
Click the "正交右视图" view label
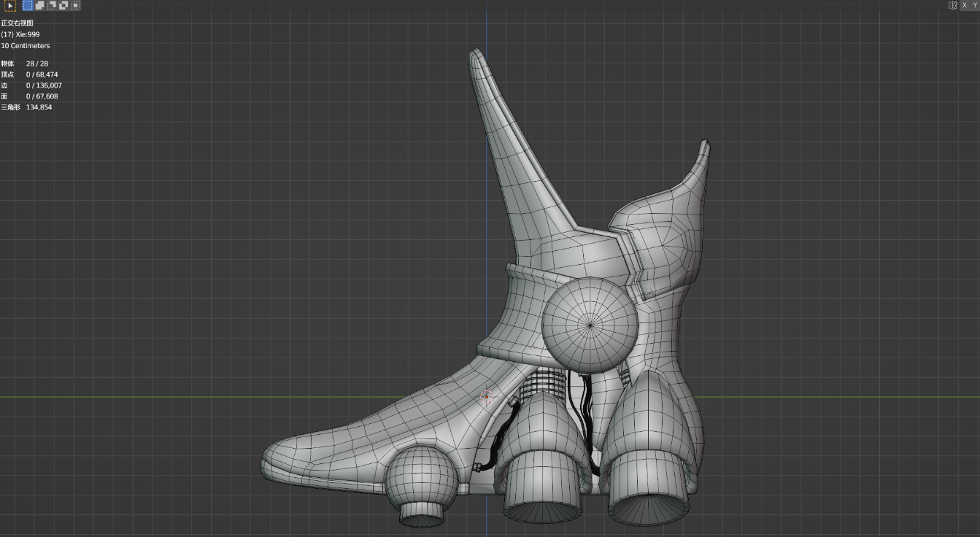(17, 23)
